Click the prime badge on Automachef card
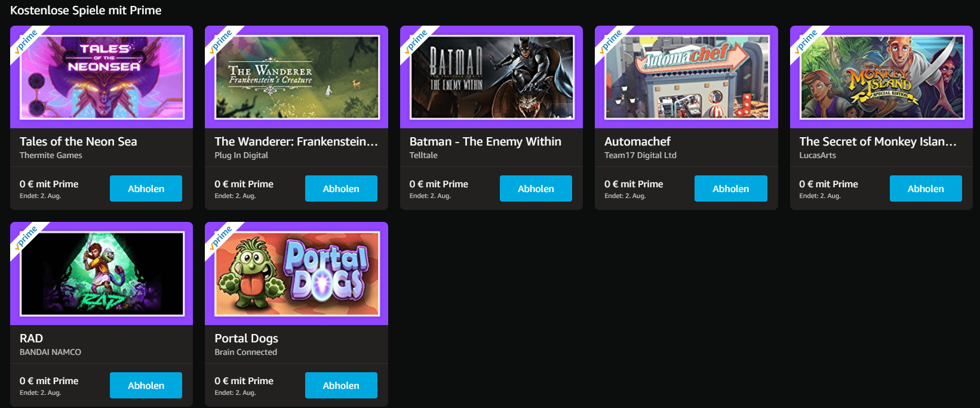Screen dimensions: 980x408 (x=610, y=41)
